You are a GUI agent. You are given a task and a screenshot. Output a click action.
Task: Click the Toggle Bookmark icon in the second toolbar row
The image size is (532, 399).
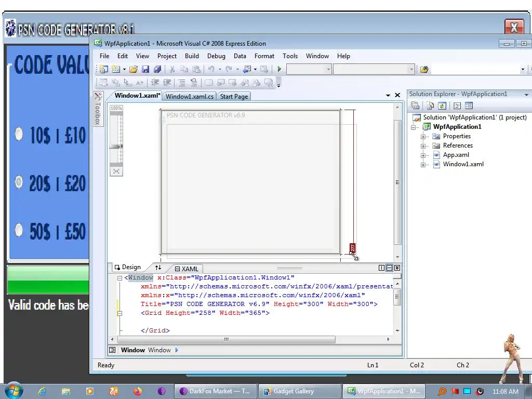tap(209, 83)
